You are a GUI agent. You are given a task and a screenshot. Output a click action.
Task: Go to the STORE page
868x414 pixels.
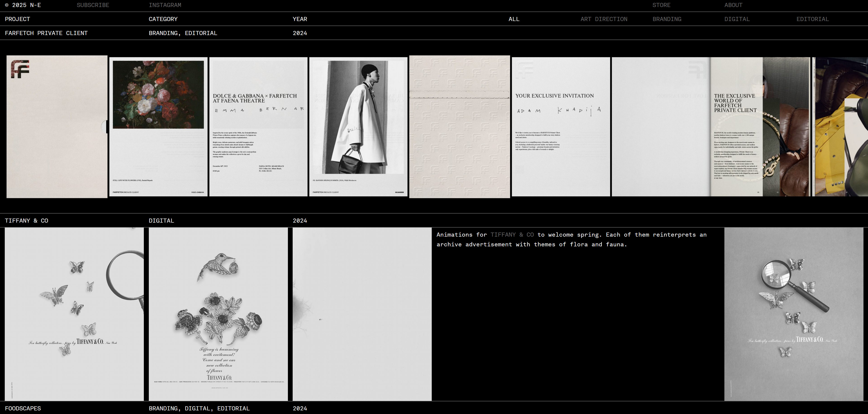coord(661,5)
